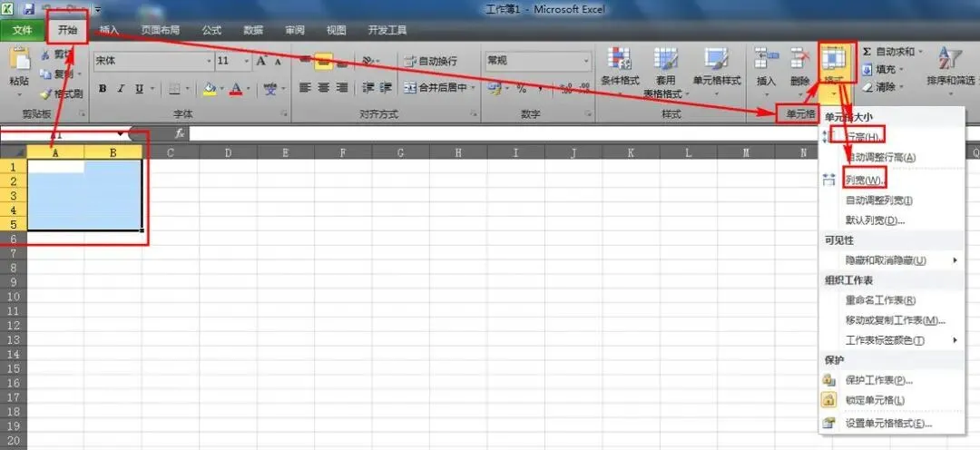This screenshot has width=980, height=450.
Task: Open the font size dropdown showing 11
Action: tap(247, 62)
